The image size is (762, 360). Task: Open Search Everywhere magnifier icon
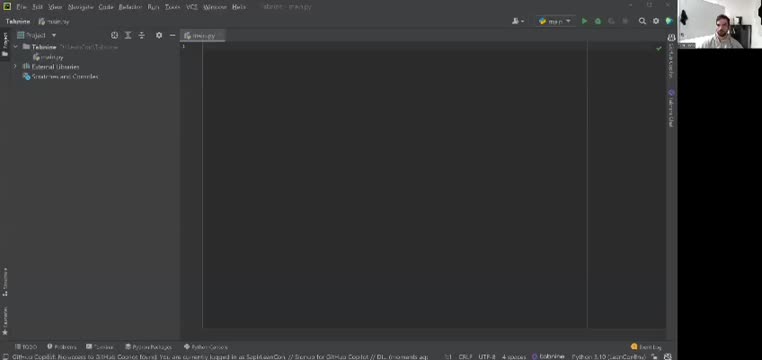point(642,21)
